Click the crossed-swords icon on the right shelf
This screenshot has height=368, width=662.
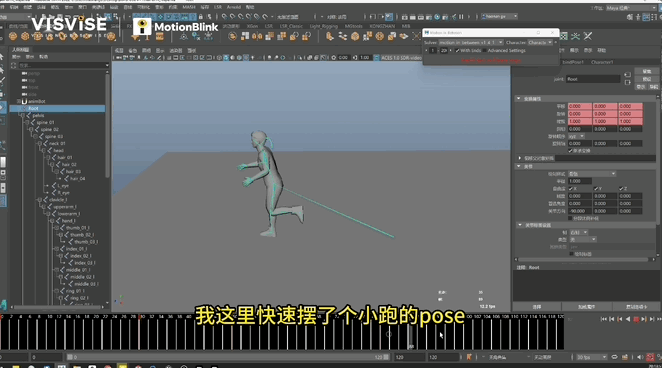pos(588,36)
